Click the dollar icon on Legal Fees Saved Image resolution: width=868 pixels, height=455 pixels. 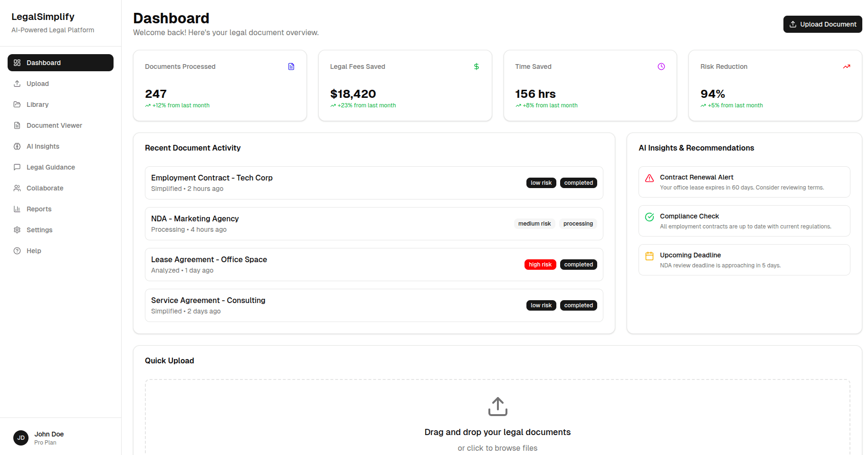click(x=477, y=66)
